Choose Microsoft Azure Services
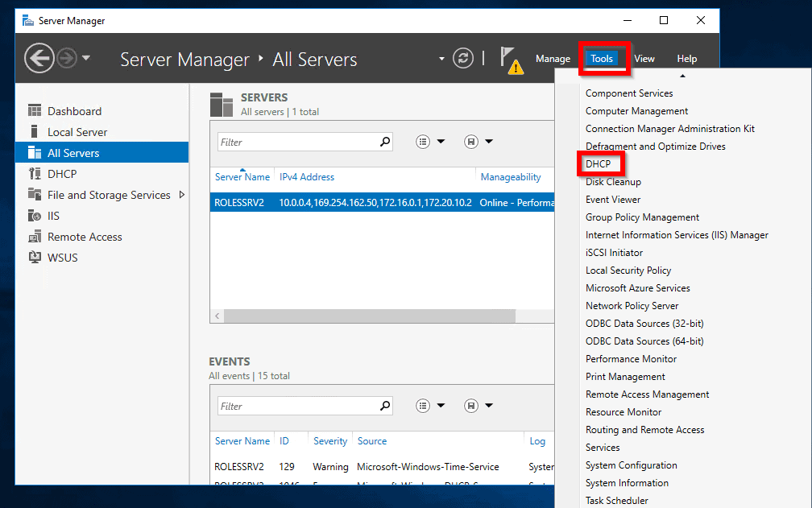The image size is (812, 508). (x=637, y=287)
